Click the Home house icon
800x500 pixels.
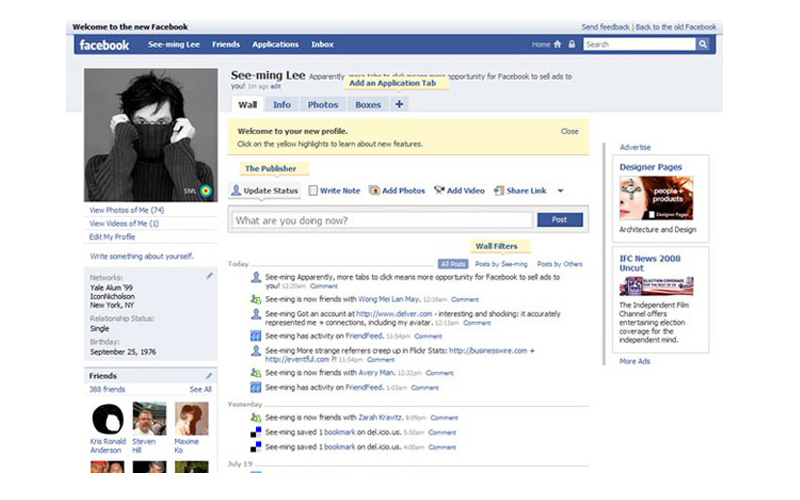click(x=557, y=44)
